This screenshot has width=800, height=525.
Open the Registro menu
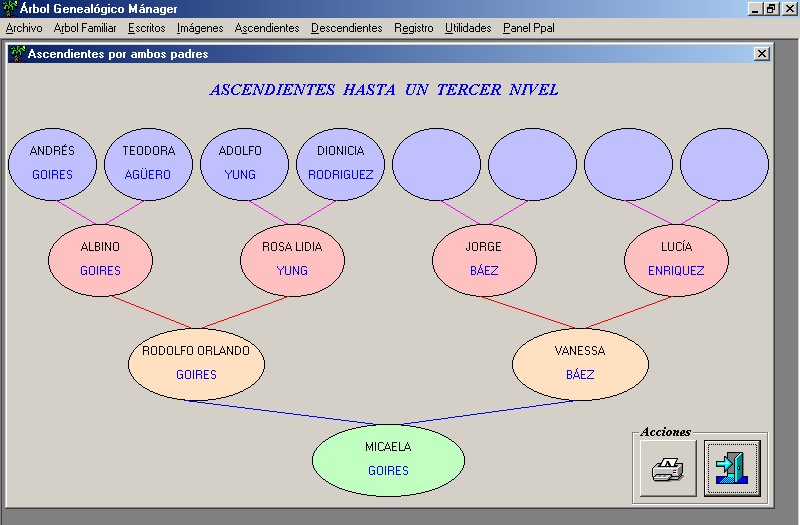tap(413, 28)
